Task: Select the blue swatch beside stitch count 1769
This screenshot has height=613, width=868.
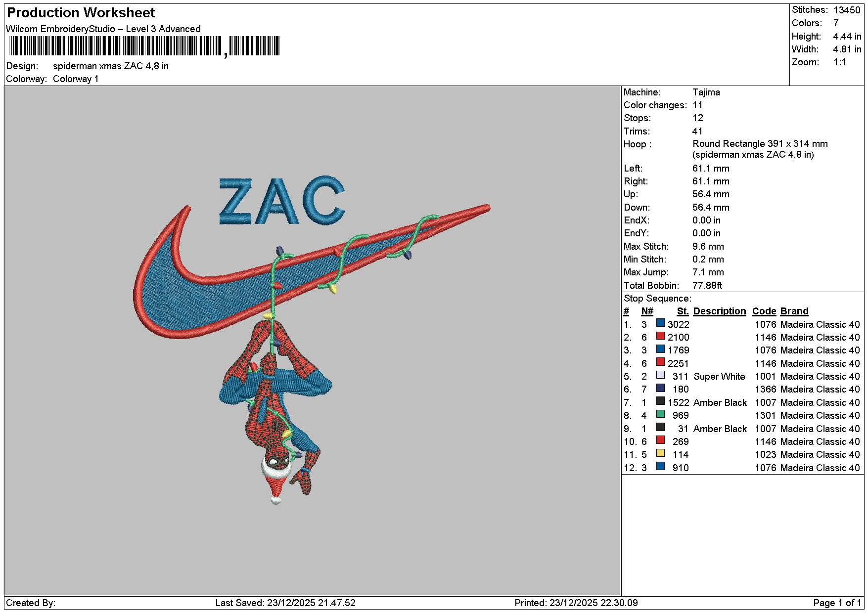Action: [660, 349]
